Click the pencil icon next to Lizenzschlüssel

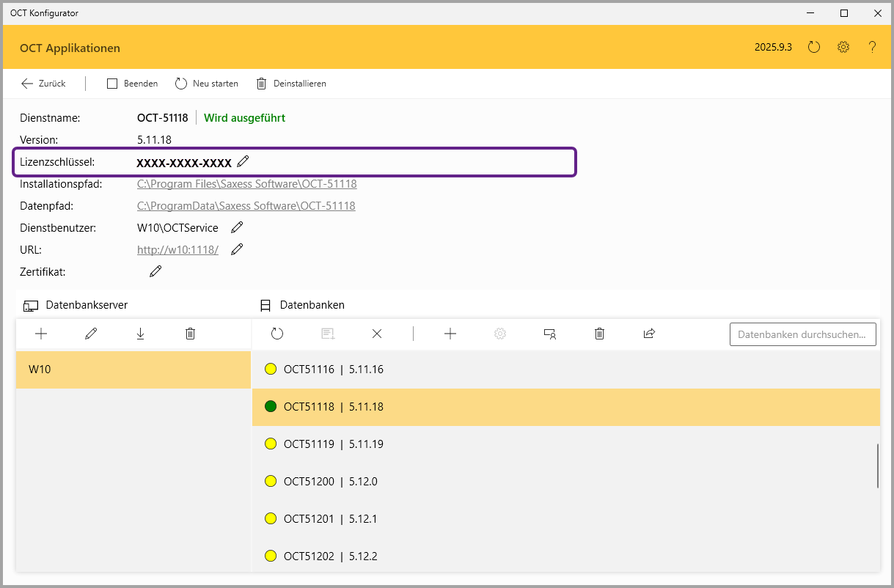(x=243, y=161)
